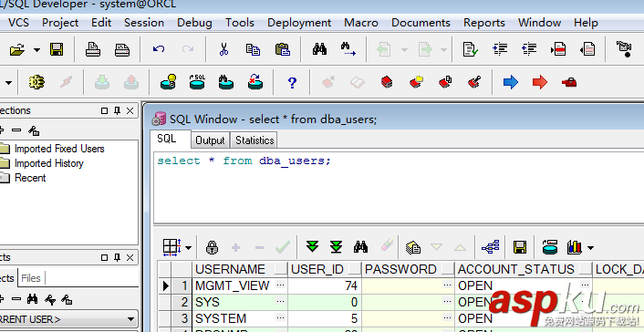
Task: Click the grid lock edit padlock icon
Action: pyautogui.click(x=212, y=247)
